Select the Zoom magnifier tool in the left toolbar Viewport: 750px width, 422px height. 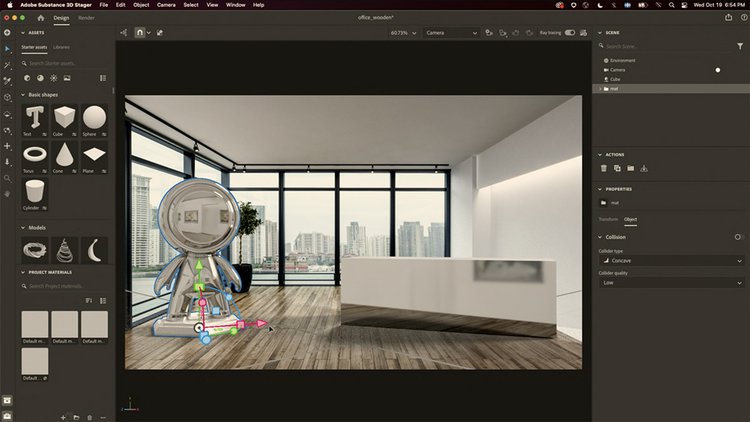7,176
